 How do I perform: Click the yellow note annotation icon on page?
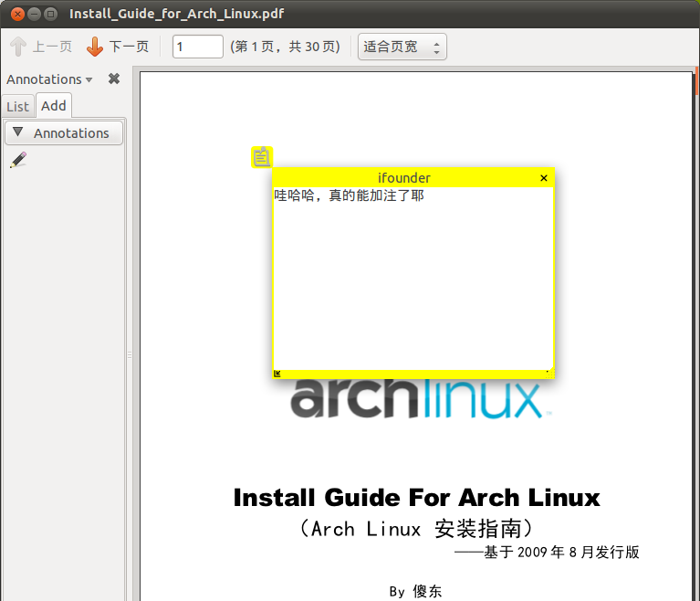[x=262, y=157]
